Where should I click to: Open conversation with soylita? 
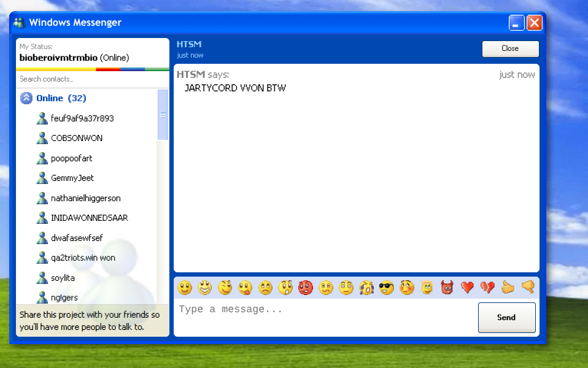63,278
